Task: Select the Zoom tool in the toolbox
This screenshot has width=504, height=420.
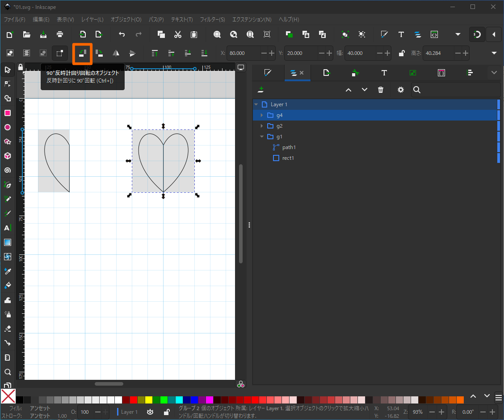Action: pos(8,372)
